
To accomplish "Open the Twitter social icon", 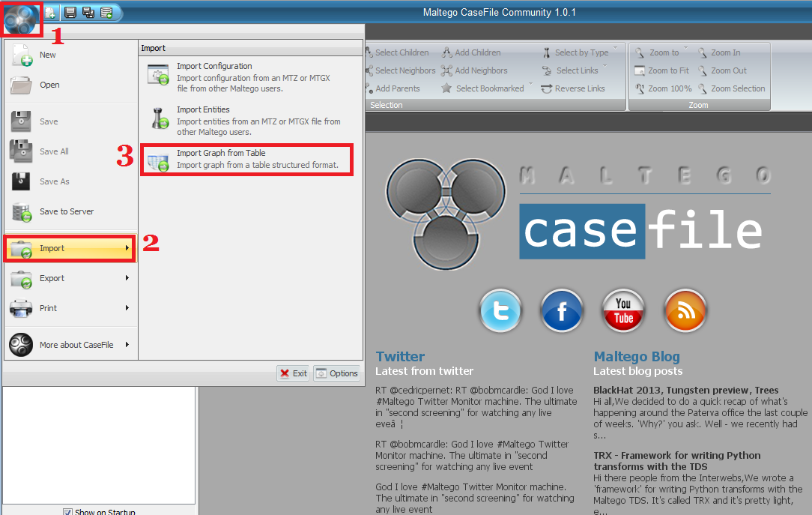I will pos(500,310).
